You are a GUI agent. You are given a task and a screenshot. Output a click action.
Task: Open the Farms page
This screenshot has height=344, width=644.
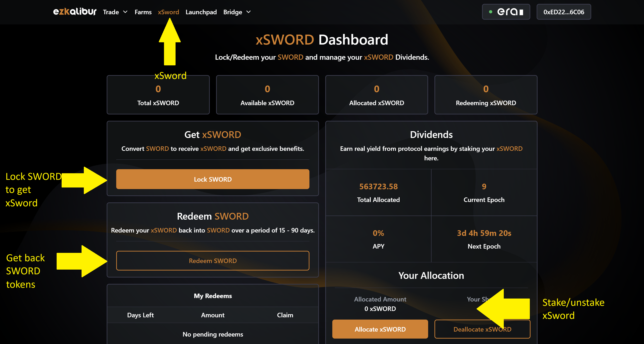143,12
